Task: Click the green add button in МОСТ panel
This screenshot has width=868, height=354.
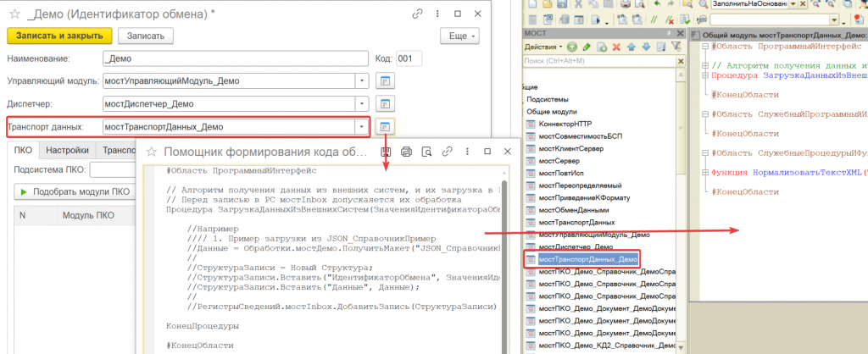Action: [573, 46]
